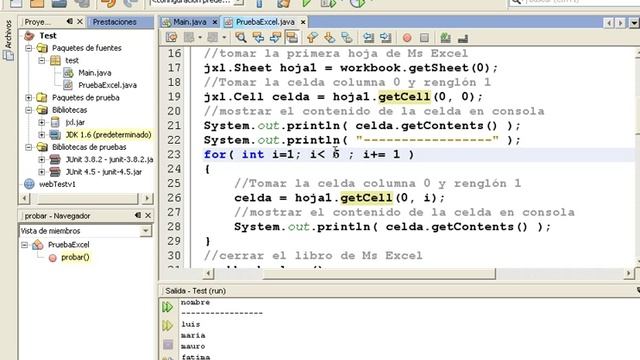Minimize the Proyectos panel icon
The width and height of the screenshot is (640, 360).
[69, 21]
